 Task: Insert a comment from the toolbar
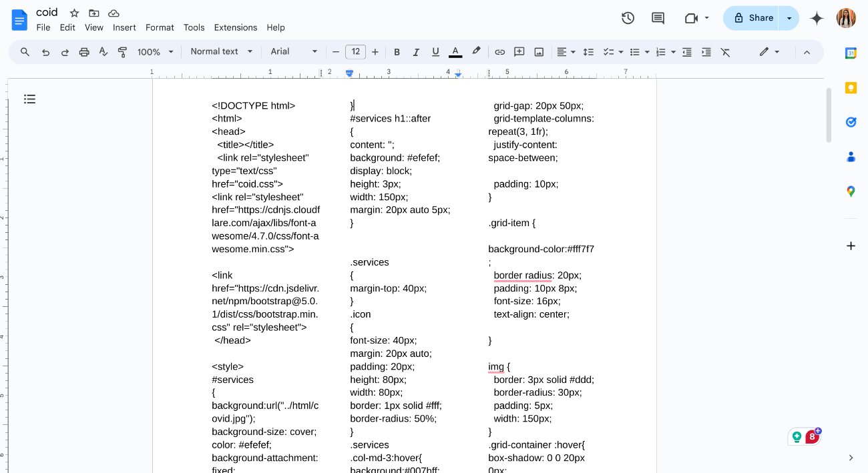pyautogui.click(x=519, y=51)
